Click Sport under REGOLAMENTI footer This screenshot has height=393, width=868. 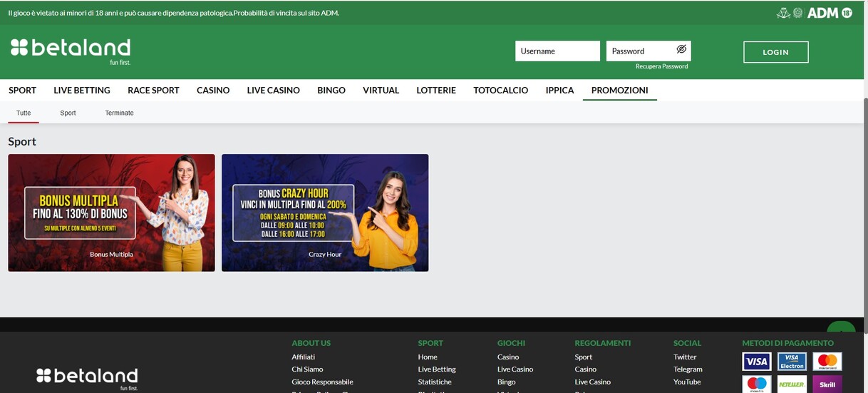(584, 357)
